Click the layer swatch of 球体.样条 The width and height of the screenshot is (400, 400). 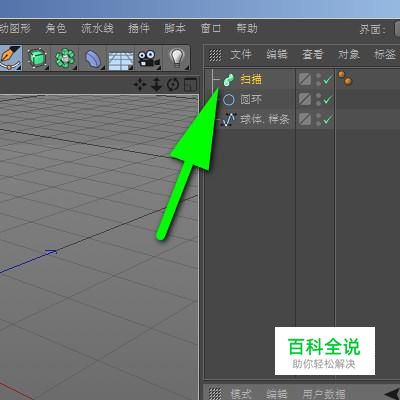click(305, 119)
